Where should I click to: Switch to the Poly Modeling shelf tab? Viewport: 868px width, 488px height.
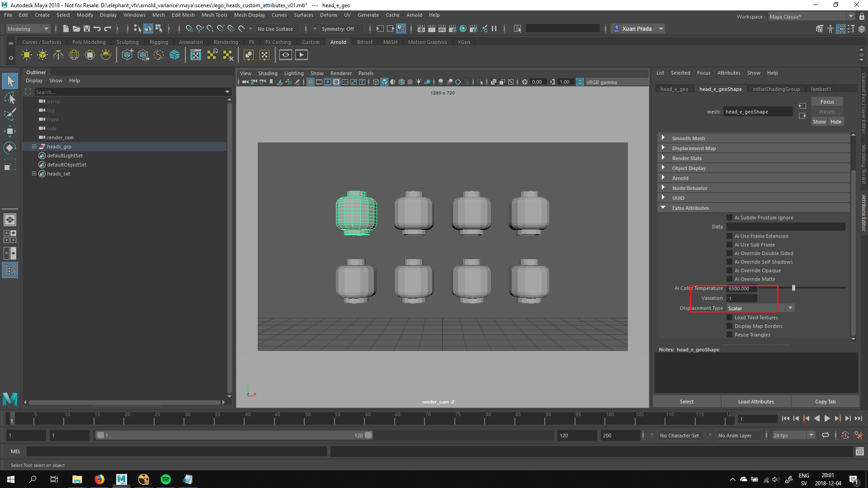89,42
